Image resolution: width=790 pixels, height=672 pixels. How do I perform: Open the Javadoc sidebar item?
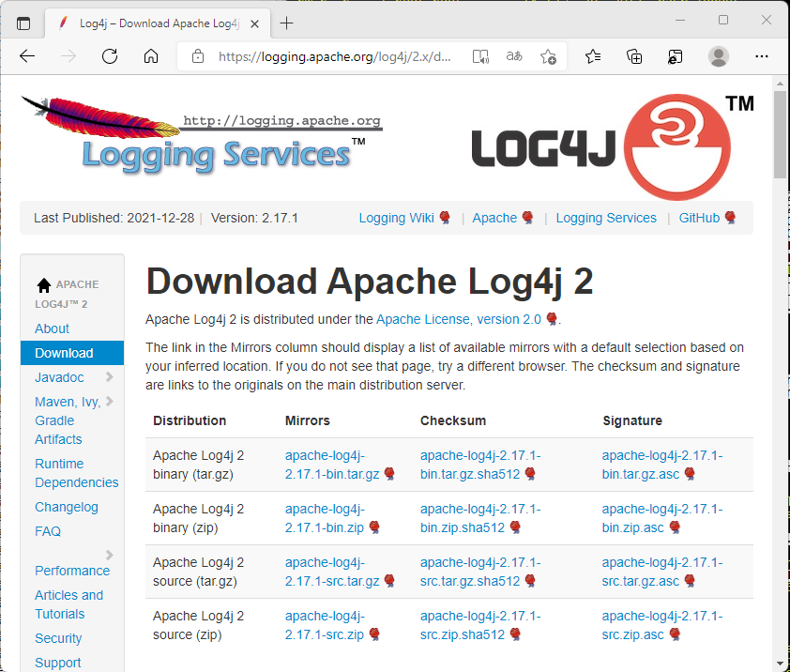[59, 377]
